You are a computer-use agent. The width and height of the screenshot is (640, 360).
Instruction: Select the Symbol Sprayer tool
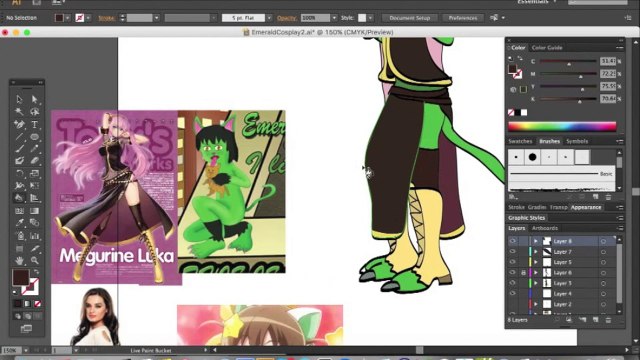pyautogui.click(x=19, y=236)
